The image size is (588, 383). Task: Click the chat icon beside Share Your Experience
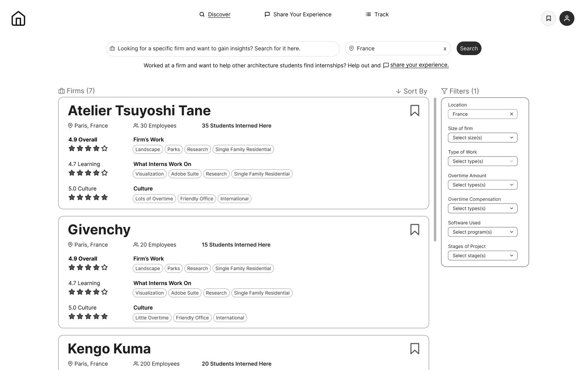pyautogui.click(x=267, y=14)
